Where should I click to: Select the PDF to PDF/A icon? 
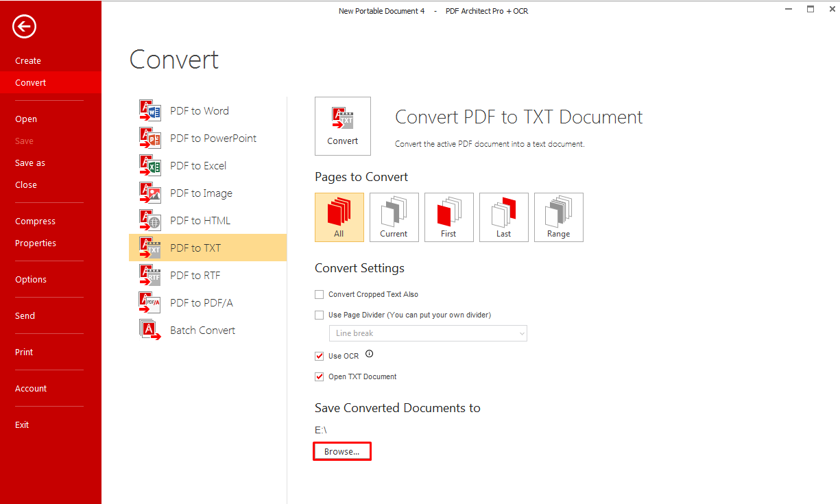pos(150,302)
